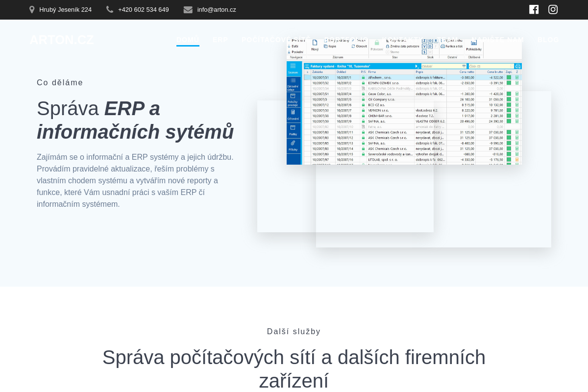Select the Oil Company s.r.o. row

(x=413, y=99)
